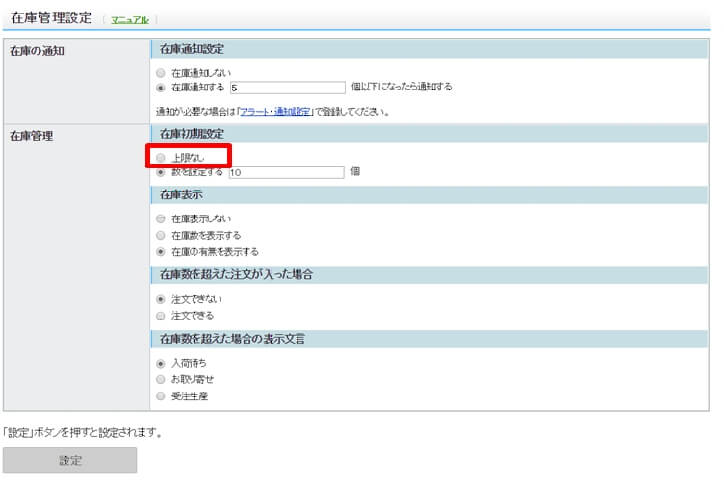This screenshot has width=724, height=485.
Task: Select the 在庫の有無を表示する radio button
Action: [x=161, y=251]
